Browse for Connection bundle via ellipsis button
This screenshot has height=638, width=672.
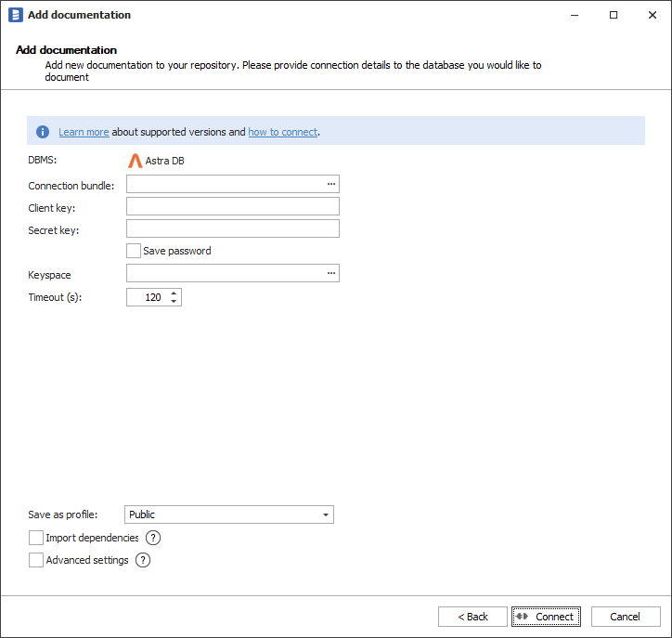point(330,185)
